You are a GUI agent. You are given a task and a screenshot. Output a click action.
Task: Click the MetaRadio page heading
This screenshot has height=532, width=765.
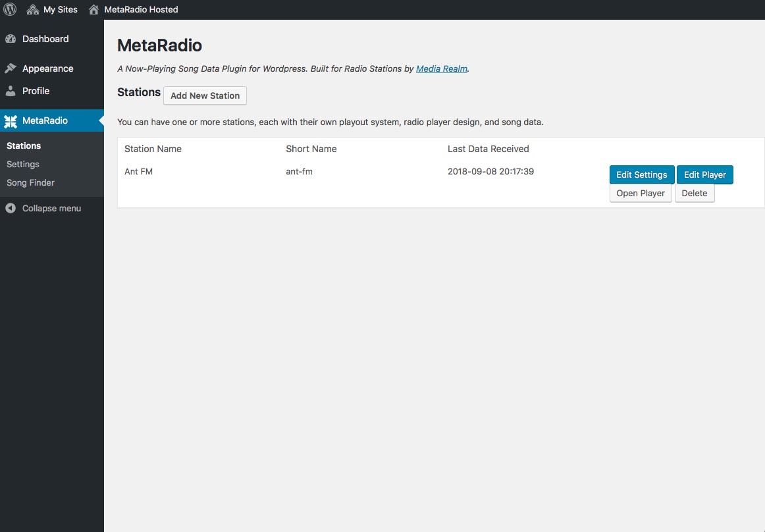(x=159, y=45)
